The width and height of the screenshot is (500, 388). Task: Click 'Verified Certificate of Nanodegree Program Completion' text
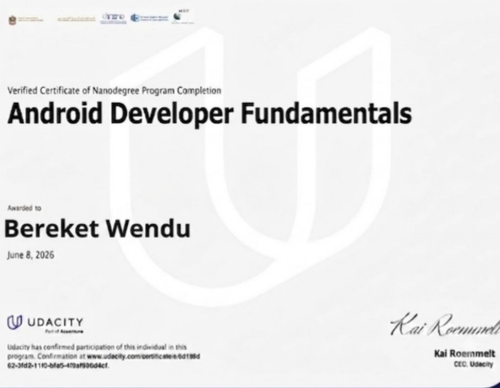[x=114, y=91]
